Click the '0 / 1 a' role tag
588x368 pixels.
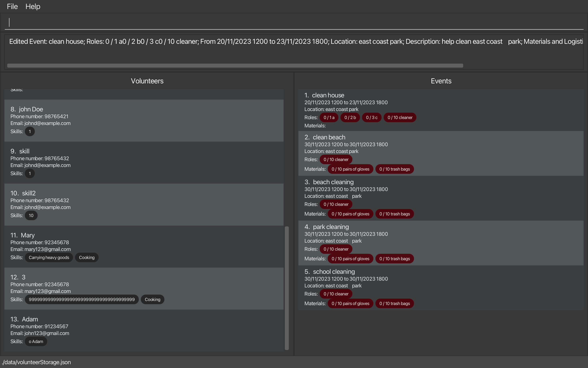click(x=329, y=118)
